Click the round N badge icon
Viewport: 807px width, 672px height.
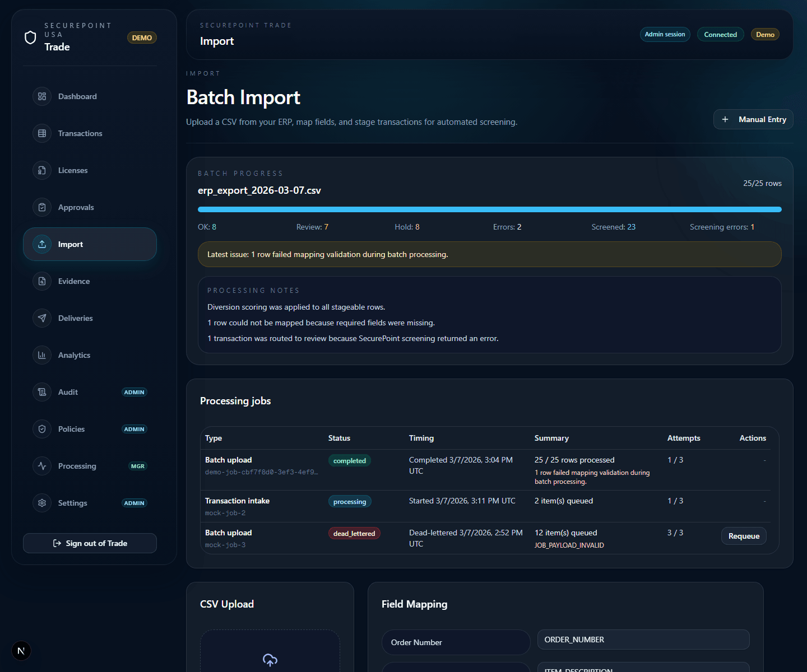(x=21, y=651)
